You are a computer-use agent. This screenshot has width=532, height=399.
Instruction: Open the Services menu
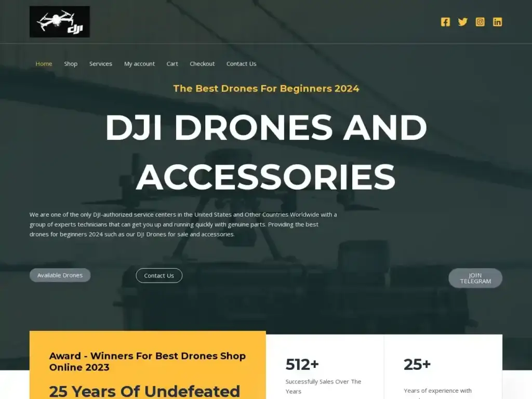tap(100, 63)
